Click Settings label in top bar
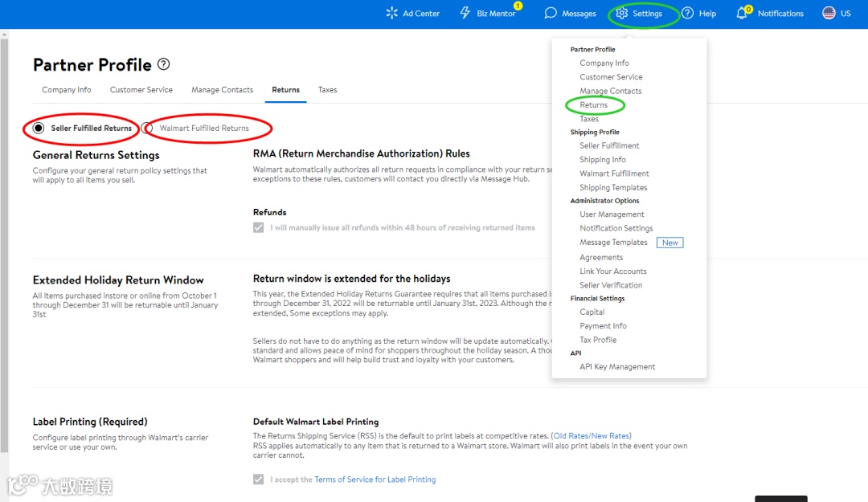Screen dimensions: 868x502 [x=647, y=14]
